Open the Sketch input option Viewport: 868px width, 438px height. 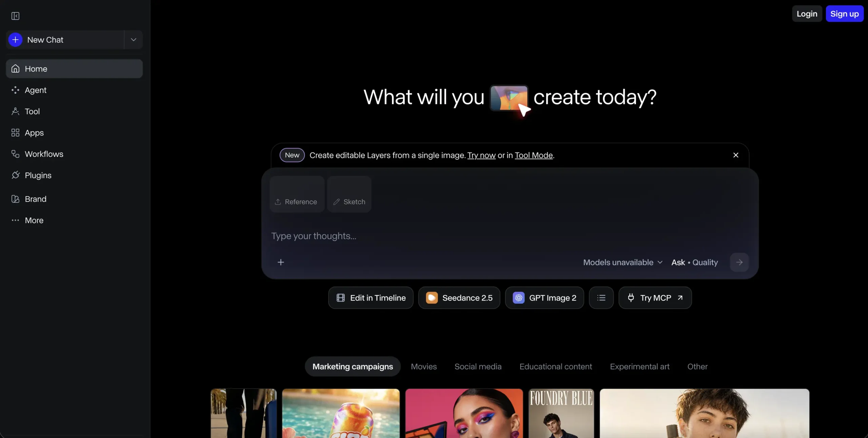[x=349, y=194]
